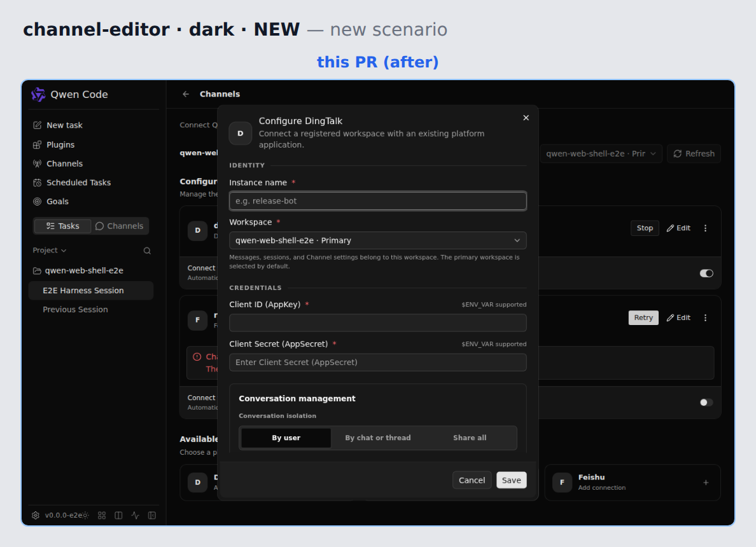The height and width of the screenshot is (547, 756).
Task: Click the folder icon beside qwen-web-shell-e2e
Action: [37, 271]
